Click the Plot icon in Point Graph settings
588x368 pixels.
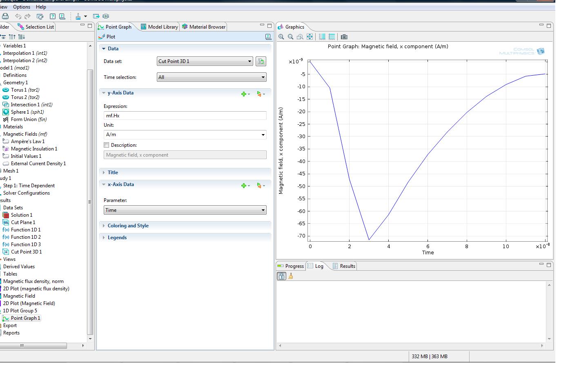coord(102,37)
